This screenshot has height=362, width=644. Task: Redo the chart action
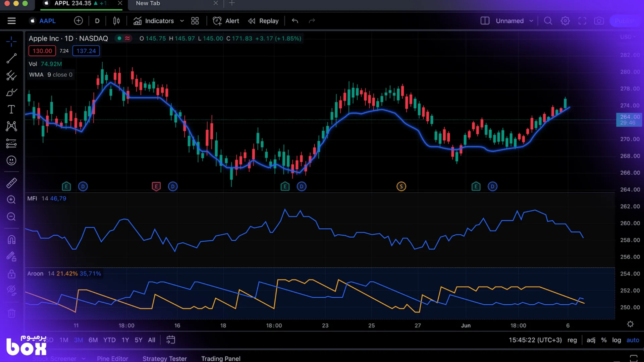312,21
